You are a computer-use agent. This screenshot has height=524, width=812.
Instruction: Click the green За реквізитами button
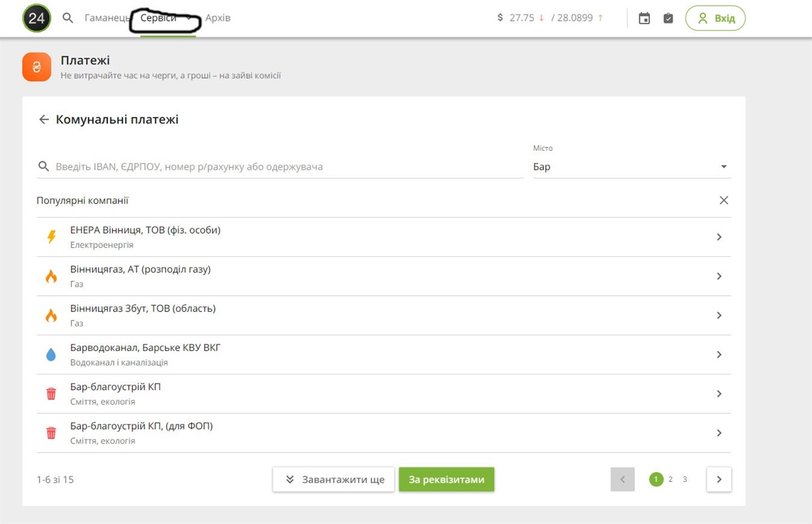(x=446, y=480)
